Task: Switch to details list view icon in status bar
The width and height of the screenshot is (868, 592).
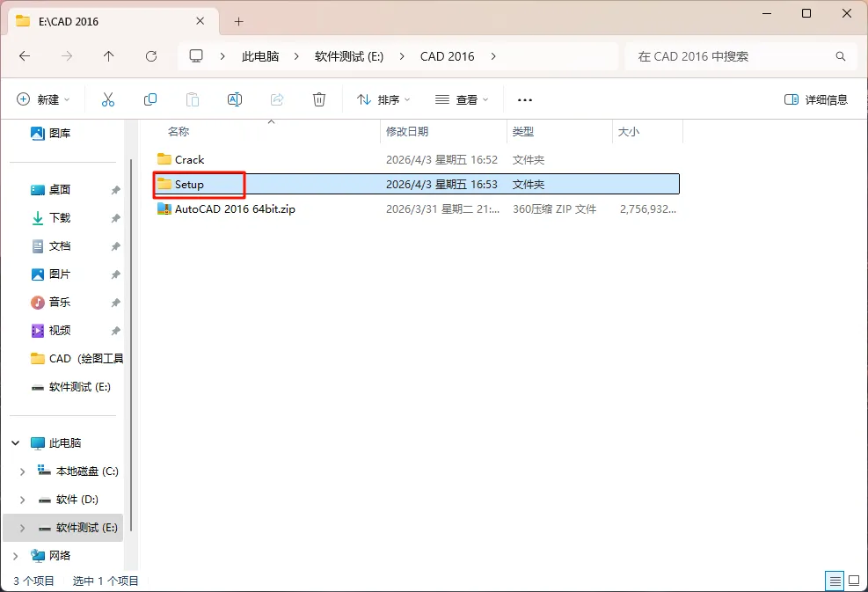Action: pyautogui.click(x=835, y=581)
